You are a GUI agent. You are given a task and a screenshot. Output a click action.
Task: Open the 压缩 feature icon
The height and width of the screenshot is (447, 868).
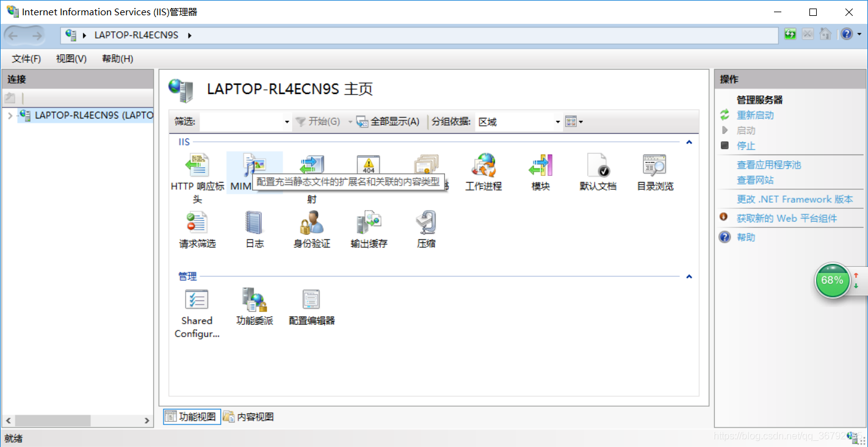[x=426, y=223]
